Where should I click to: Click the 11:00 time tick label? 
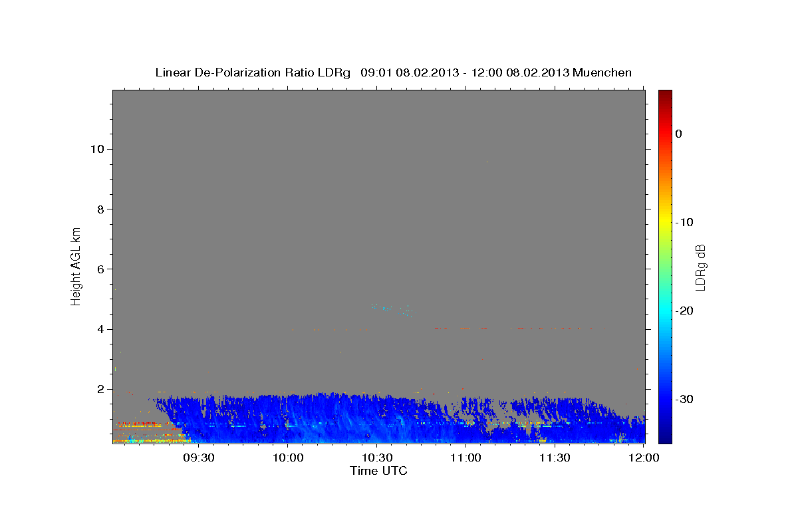pos(465,458)
